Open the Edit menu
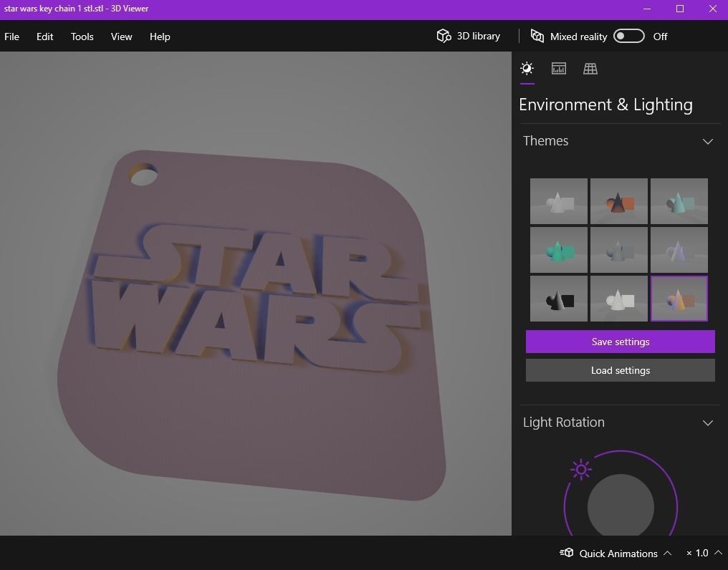The width and height of the screenshot is (728, 570). pyautogui.click(x=44, y=37)
